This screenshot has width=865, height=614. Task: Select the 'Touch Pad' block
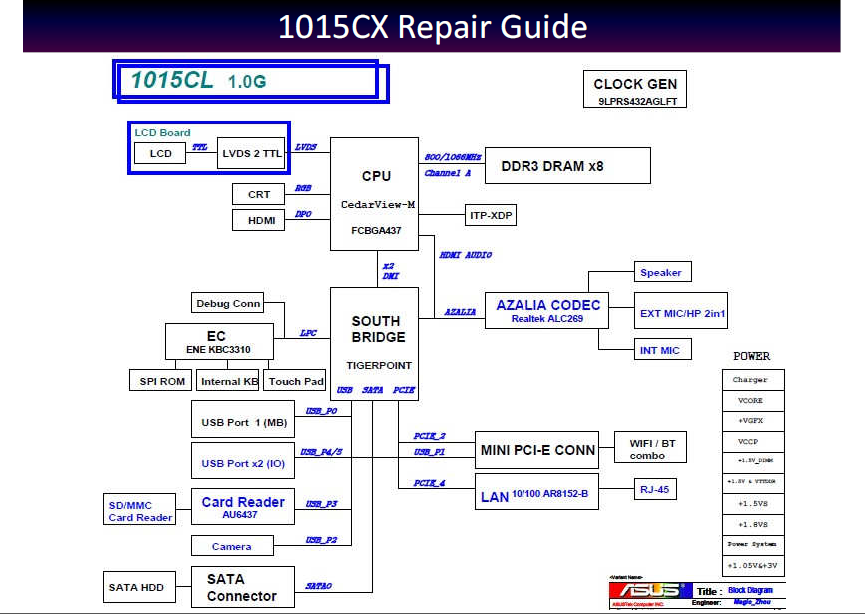[295, 381]
